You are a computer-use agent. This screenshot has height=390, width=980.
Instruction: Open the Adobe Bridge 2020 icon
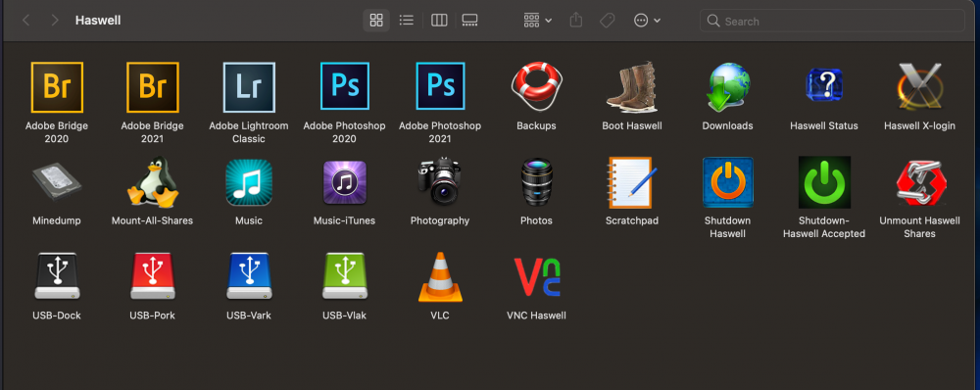[x=57, y=87]
